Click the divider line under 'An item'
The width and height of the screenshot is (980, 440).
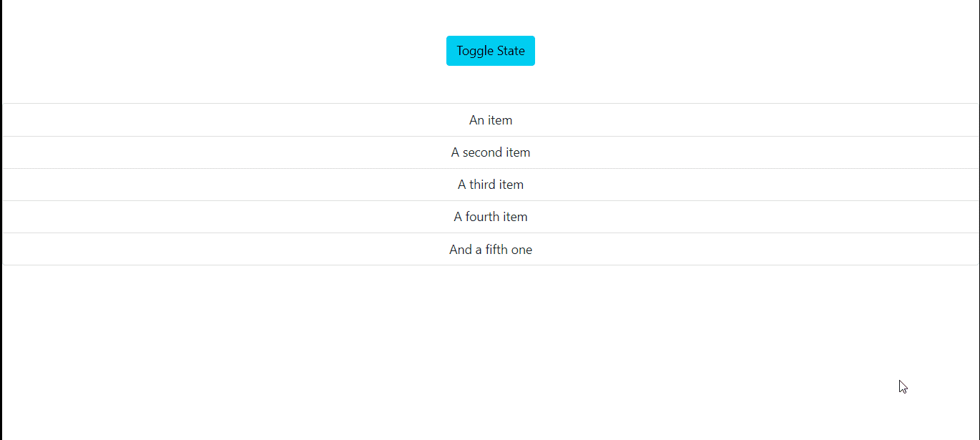pos(490,136)
